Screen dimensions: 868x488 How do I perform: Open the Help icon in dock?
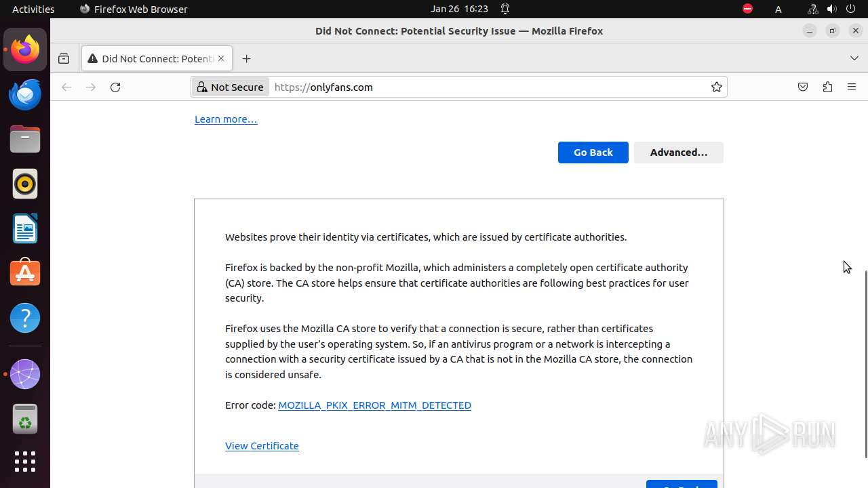(25, 318)
